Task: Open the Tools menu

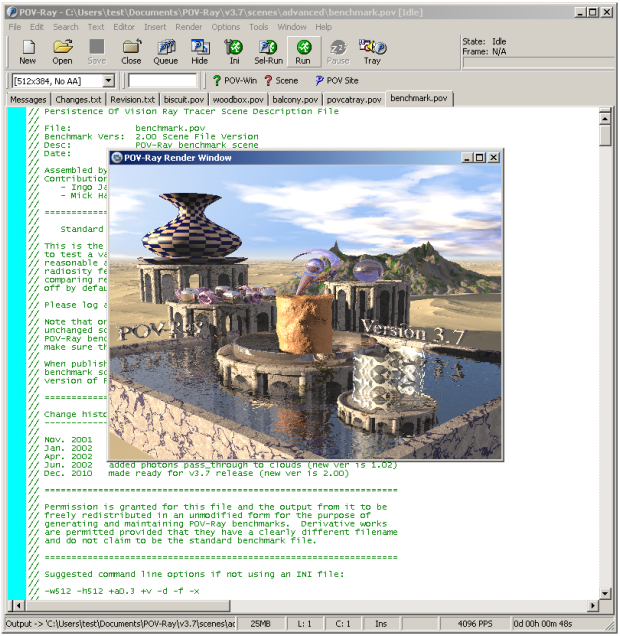Action: click(259, 27)
